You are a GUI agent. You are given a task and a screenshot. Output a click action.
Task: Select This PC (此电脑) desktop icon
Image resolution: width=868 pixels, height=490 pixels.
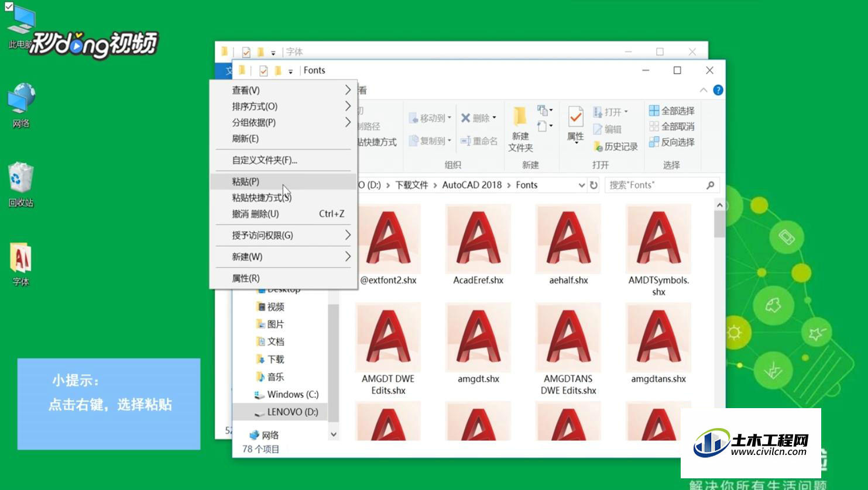coord(20,27)
